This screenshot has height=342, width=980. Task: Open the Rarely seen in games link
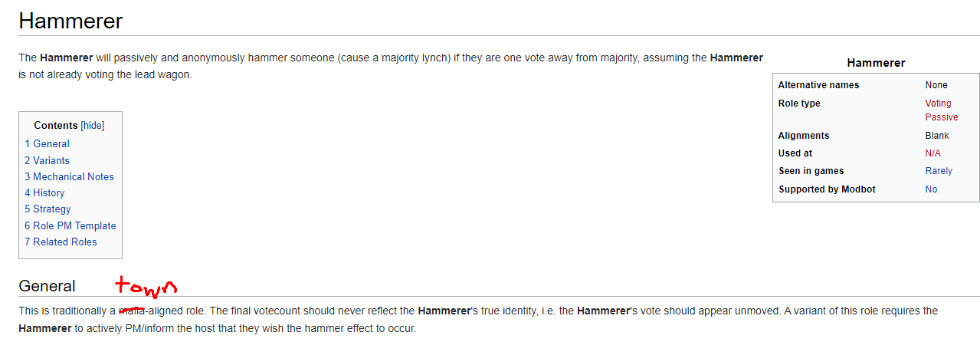(x=939, y=171)
